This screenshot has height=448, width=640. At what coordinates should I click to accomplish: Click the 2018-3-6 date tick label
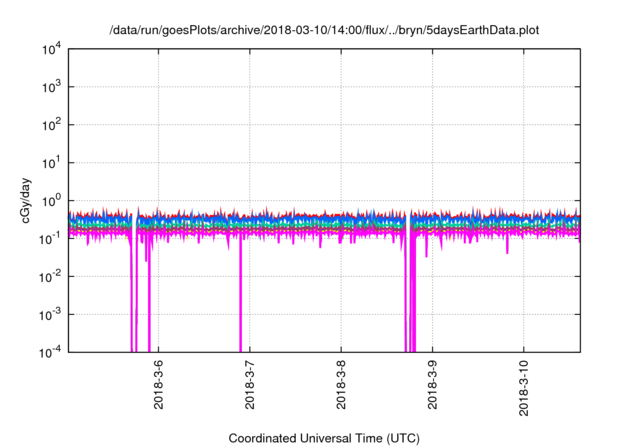click(158, 384)
